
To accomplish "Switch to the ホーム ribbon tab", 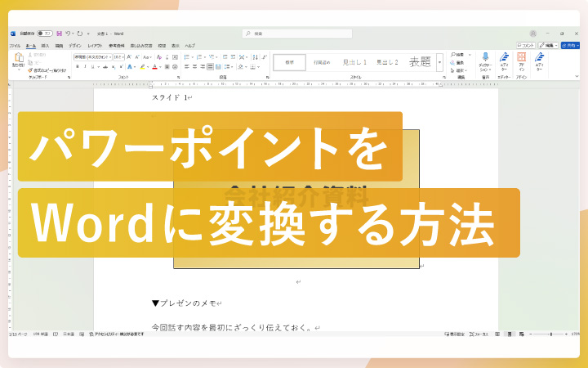I will (31, 46).
